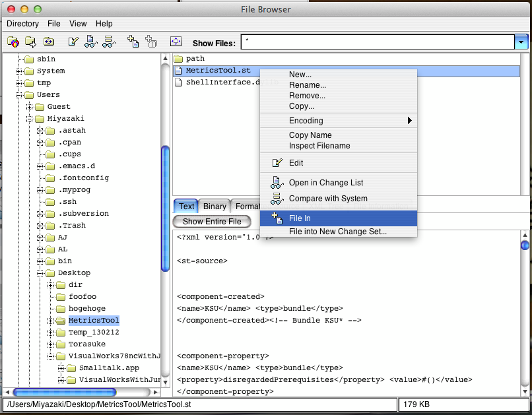
Task: Choose Remove... from the context menu
Action: [x=338, y=96]
